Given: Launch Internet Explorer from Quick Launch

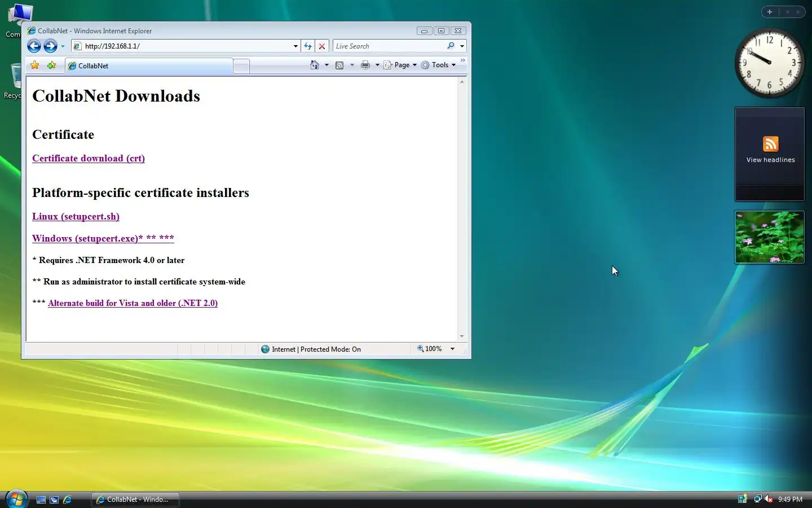Looking at the screenshot, I should (67, 500).
